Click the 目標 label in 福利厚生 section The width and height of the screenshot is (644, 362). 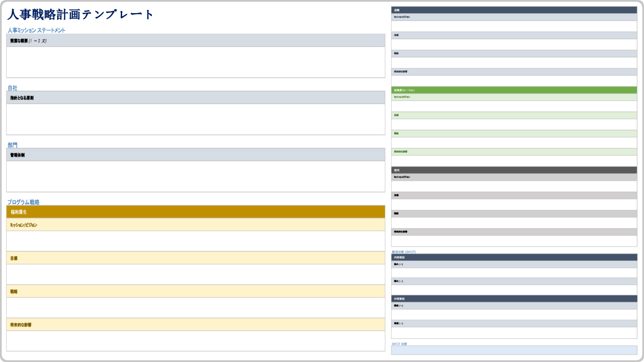(14, 258)
